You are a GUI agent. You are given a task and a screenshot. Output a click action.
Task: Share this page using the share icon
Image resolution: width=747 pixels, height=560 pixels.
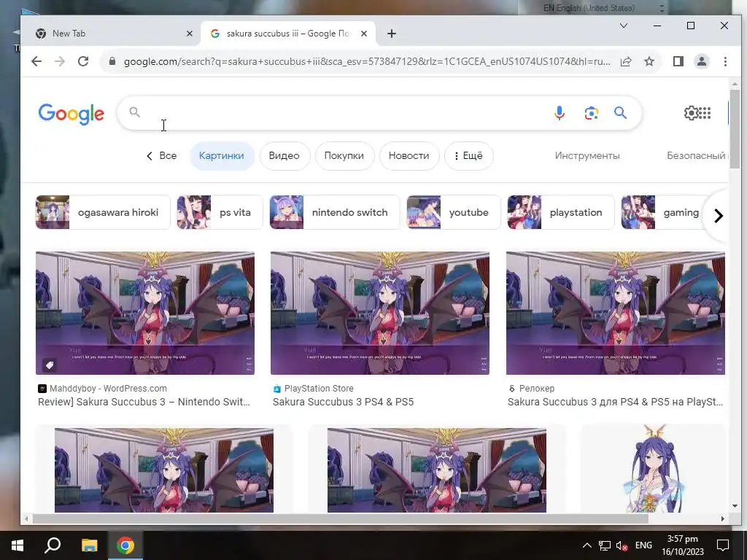coord(626,61)
